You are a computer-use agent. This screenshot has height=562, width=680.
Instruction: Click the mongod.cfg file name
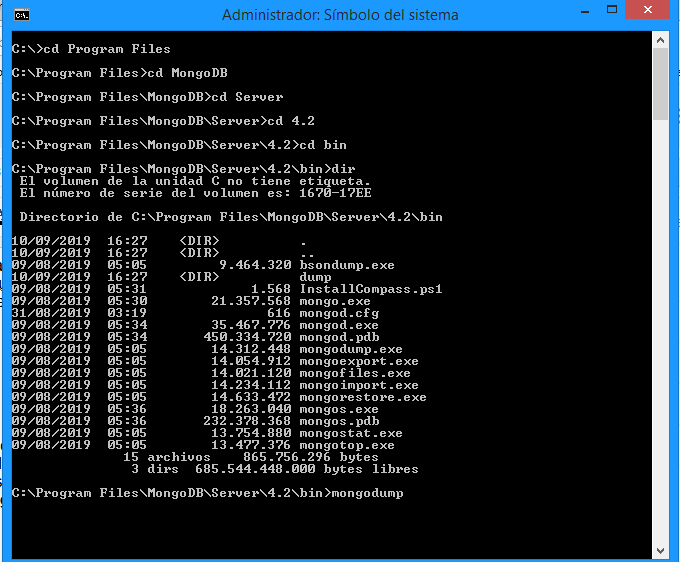(x=339, y=313)
